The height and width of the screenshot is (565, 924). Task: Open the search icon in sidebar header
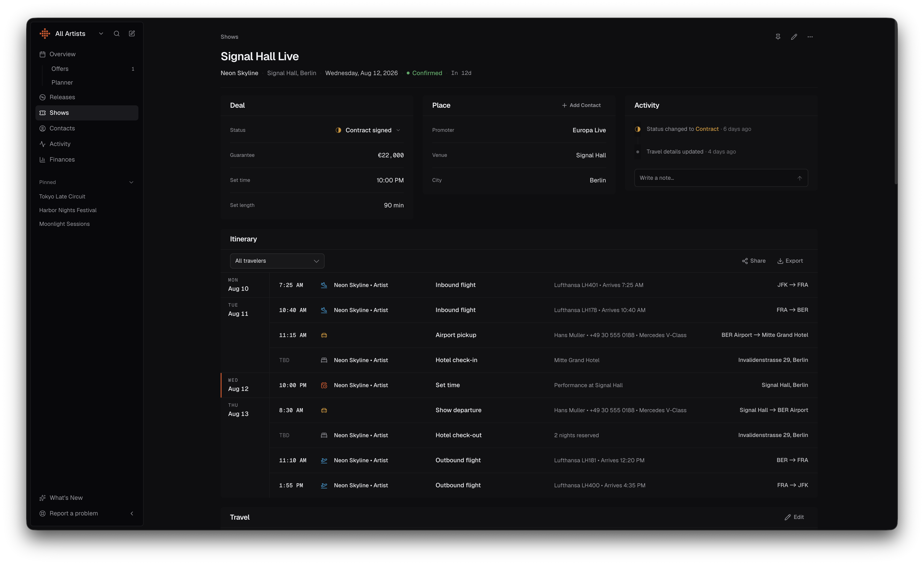[x=117, y=34]
